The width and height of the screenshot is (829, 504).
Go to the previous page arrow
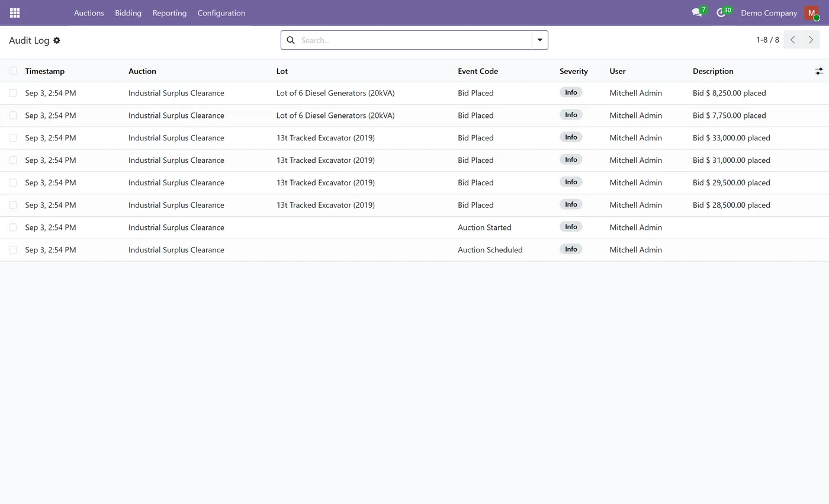pos(792,40)
